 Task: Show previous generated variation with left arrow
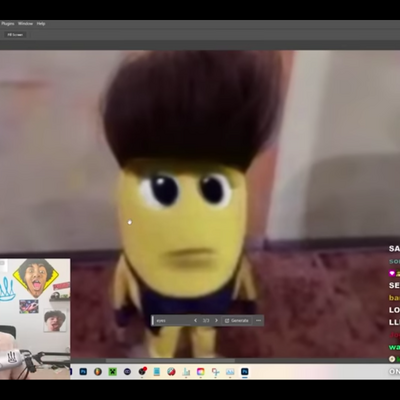click(x=195, y=321)
